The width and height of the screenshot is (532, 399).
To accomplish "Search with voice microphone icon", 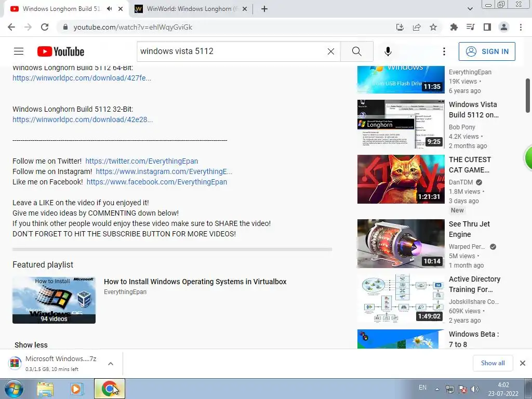I will [x=388, y=51].
